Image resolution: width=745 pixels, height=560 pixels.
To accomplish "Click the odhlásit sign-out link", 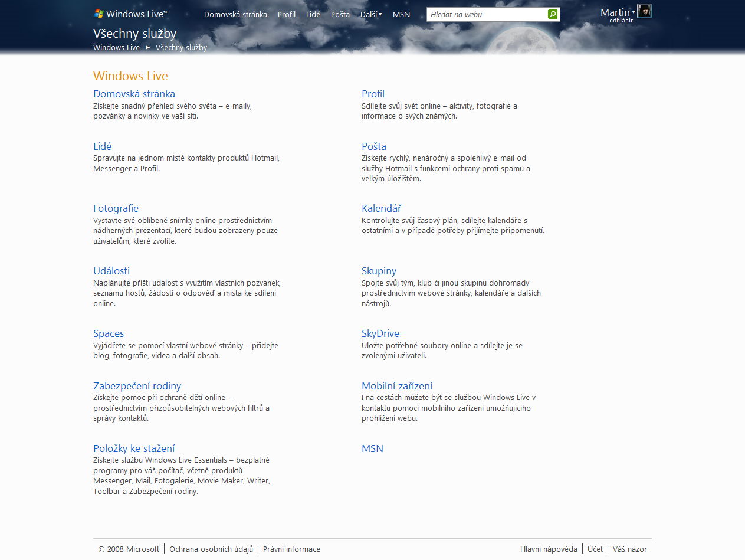I will [x=621, y=20].
